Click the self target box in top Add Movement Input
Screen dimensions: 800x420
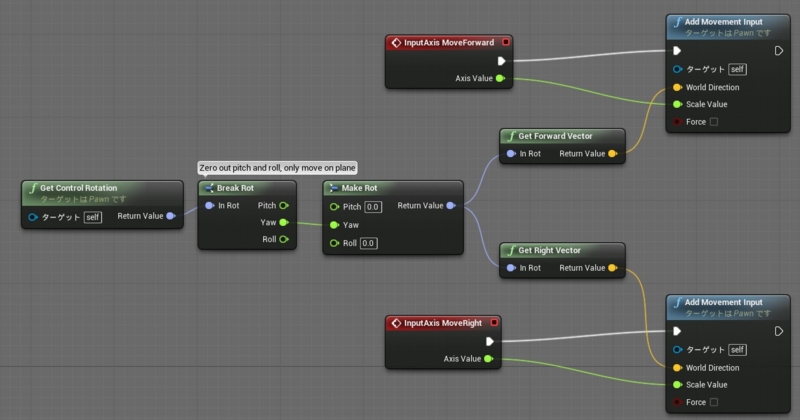click(x=737, y=69)
